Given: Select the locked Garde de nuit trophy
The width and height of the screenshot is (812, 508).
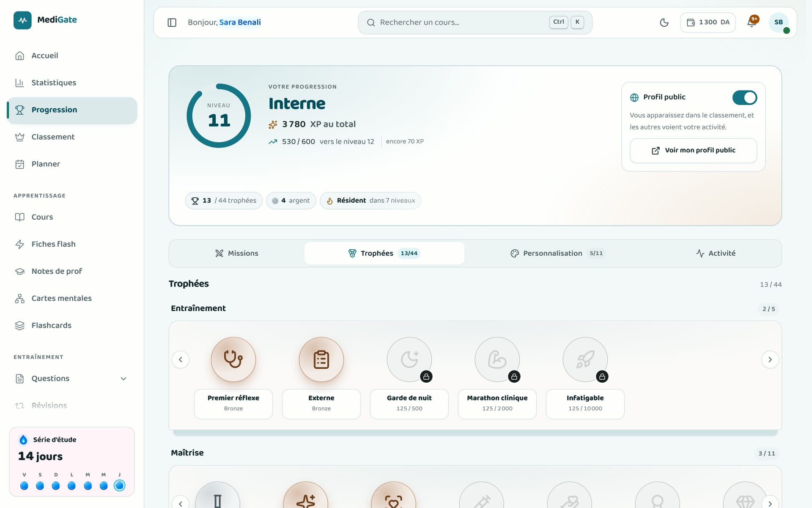Looking at the screenshot, I should [409, 359].
